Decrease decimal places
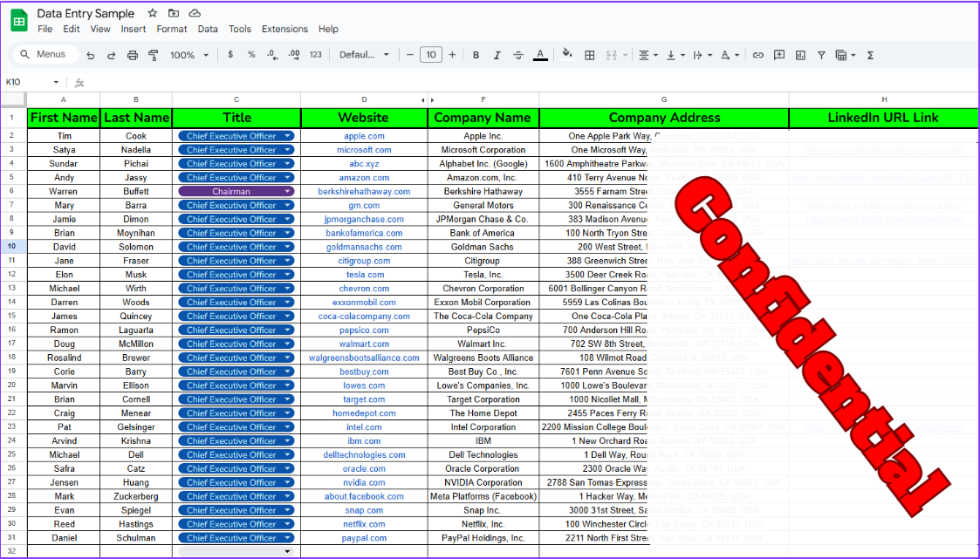 pyautogui.click(x=272, y=54)
